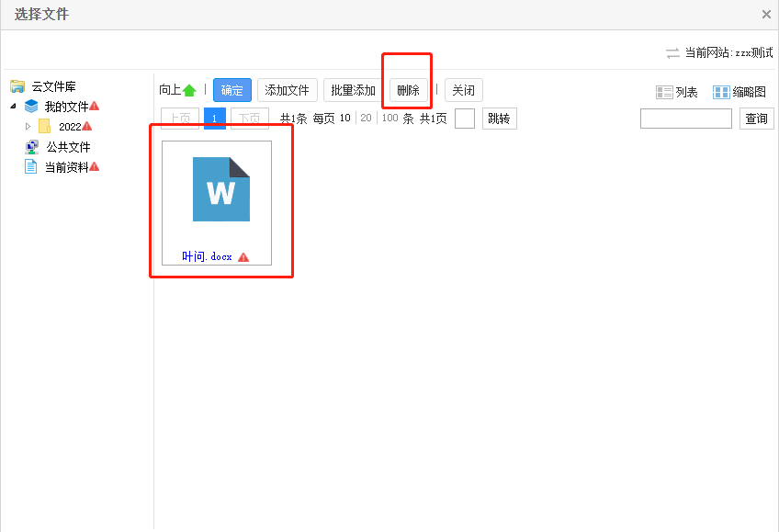
Task: Click the 跳转 jump button
Action: 500,119
